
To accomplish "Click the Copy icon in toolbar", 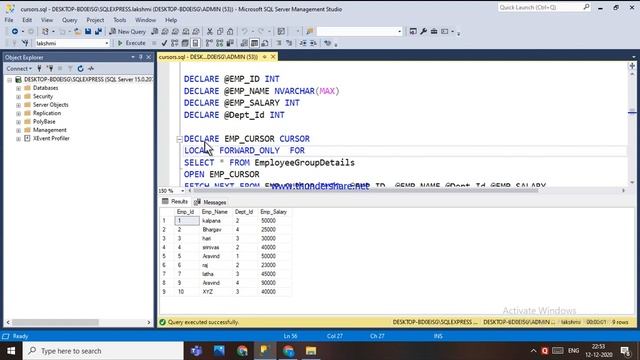I will click(x=220, y=31).
